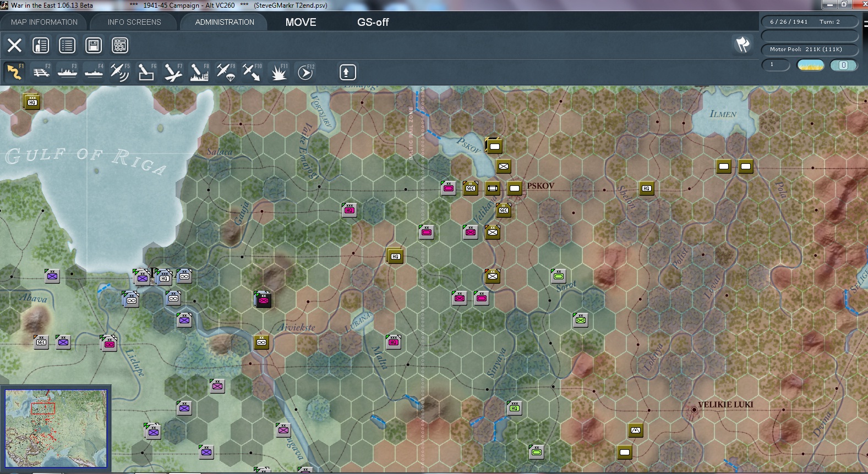
Task: Click the date and turn display
Action: click(809, 21)
